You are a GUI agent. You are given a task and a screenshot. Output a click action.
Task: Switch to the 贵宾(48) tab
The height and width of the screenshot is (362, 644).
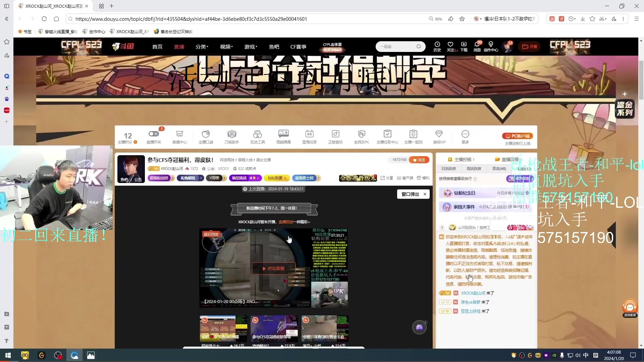point(499,169)
